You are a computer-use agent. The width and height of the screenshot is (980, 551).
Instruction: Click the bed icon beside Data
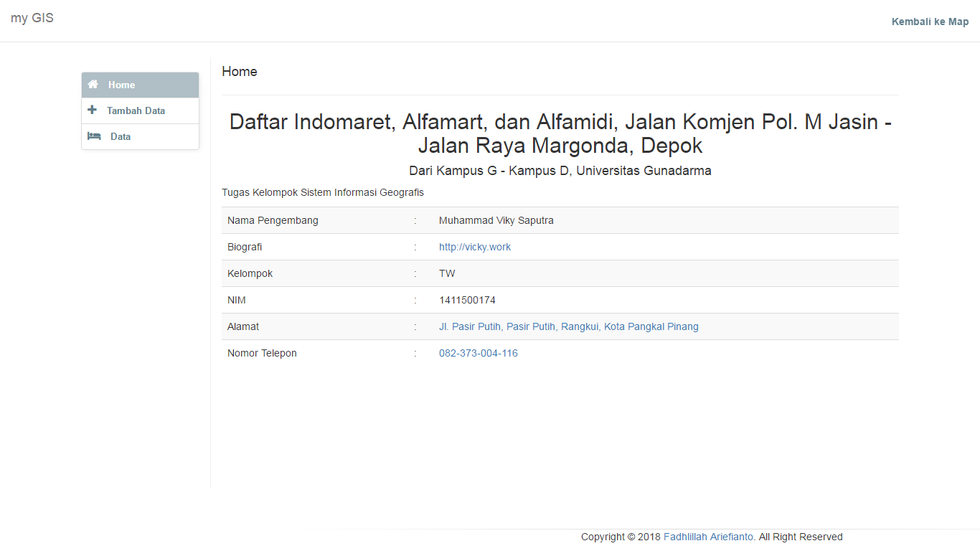click(94, 136)
